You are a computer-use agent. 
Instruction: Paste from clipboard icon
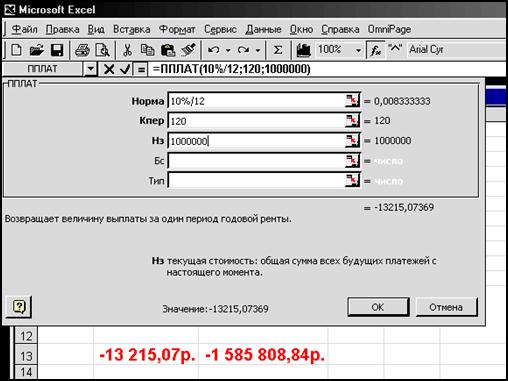(x=168, y=50)
